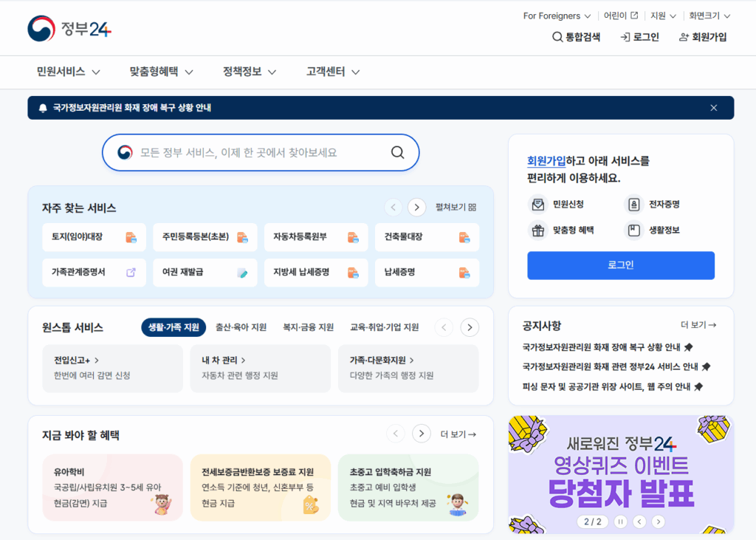Click banner text 국가정보자원관리원 화재 장애 복구 상황 안내

pos(131,108)
